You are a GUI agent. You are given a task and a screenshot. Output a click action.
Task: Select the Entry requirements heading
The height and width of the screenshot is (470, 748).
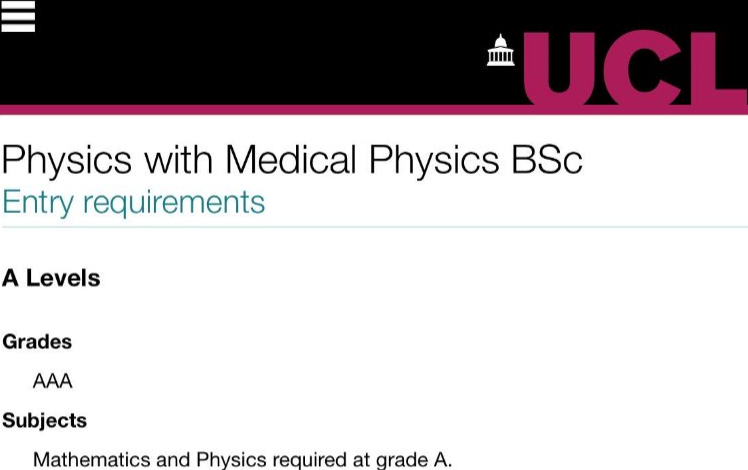pos(134,202)
